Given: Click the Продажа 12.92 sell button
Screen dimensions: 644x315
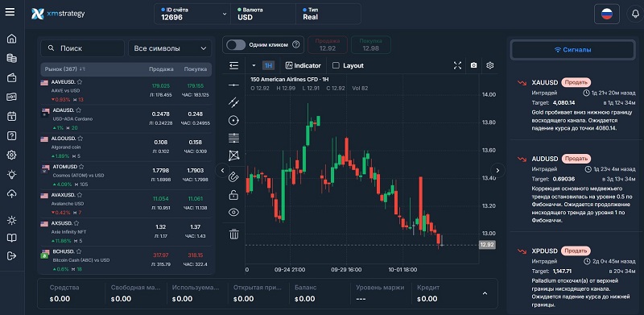Looking at the screenshot, I should coord(328,45).
